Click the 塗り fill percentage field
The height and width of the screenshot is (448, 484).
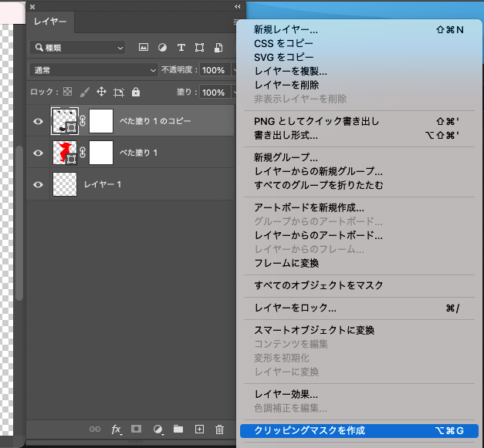click(x=213, y=93)
